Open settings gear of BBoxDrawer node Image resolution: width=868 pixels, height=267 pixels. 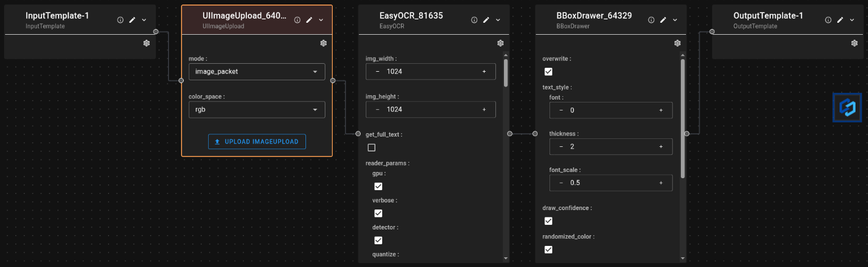tap(677, 43)
